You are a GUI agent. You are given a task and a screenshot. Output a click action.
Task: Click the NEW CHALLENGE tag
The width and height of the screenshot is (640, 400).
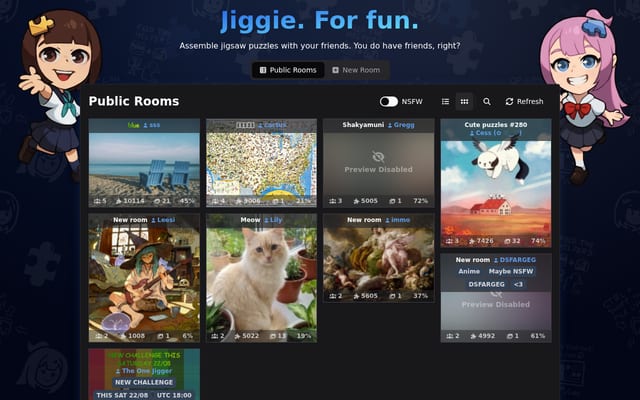coord(144,382)
